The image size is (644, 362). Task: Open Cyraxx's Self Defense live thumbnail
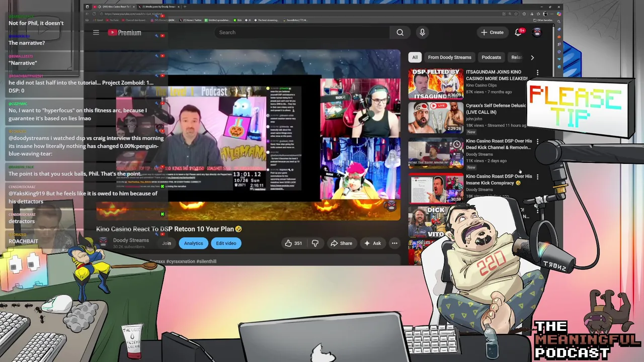[x=436, y=117]
